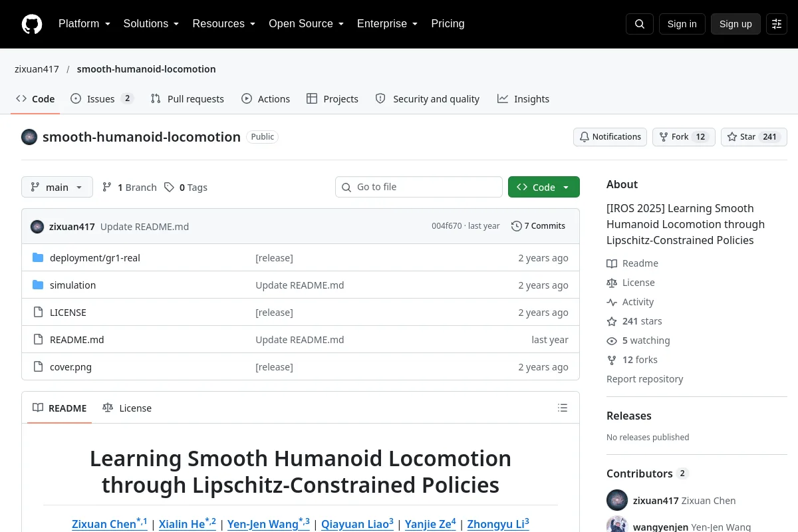Image resolution: width=798 pixels, height=532 pixels.
Task: Open the main branch selector dropdown
Action: (57, 188)
